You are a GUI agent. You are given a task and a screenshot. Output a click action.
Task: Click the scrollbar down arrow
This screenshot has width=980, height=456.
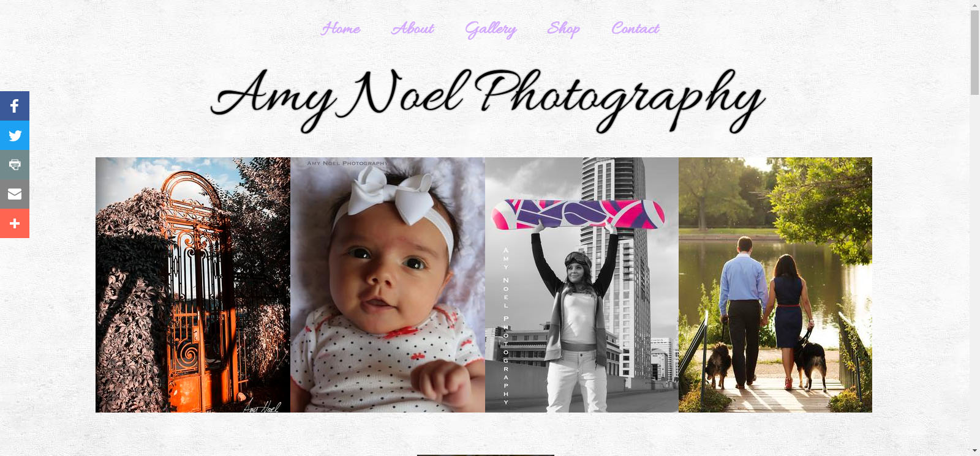tap(974, 451)
